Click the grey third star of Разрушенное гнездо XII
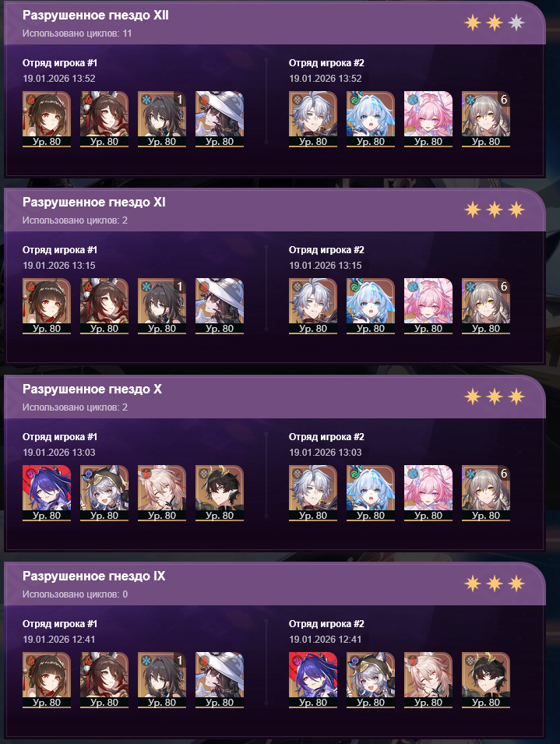This screenshot has height=744, width=560. (516, 23)
